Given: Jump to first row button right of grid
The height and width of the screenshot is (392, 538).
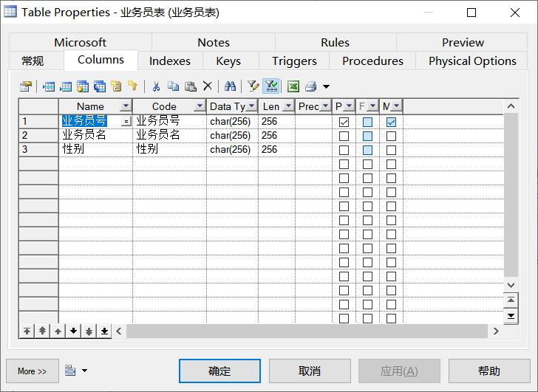Looking at the screenshot, I should coord(511,300).
